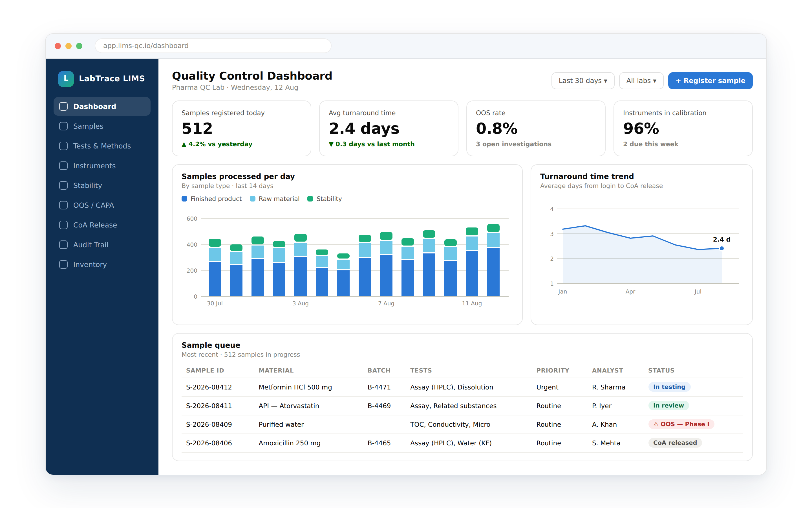Click the ANALYST column header
Screen dimensions: 812x508
[607, 371]
